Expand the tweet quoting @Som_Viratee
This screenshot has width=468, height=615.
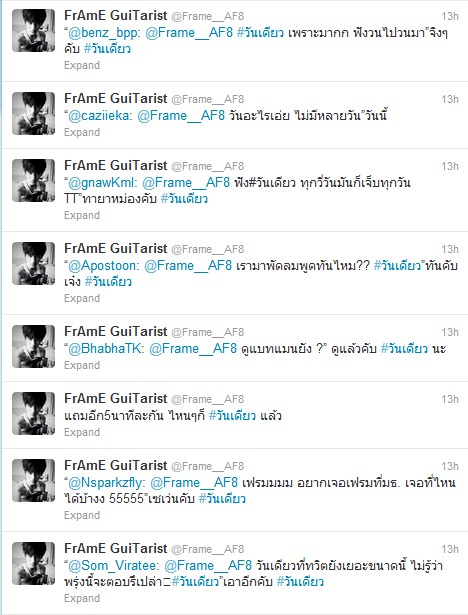(x=82, y=599)
